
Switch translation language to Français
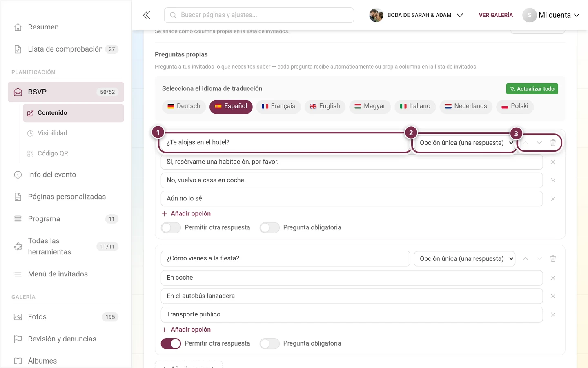point(278,106)
